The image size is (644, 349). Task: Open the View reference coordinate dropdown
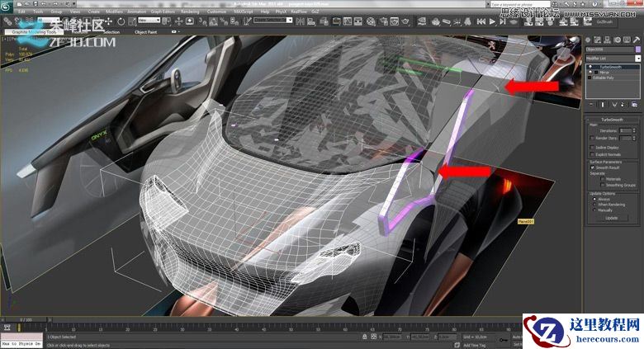(149, 20)
